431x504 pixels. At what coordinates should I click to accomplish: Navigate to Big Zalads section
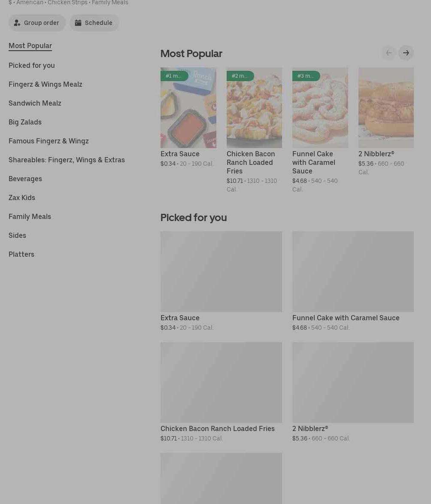pyautogui.click(x=25, y=122)
